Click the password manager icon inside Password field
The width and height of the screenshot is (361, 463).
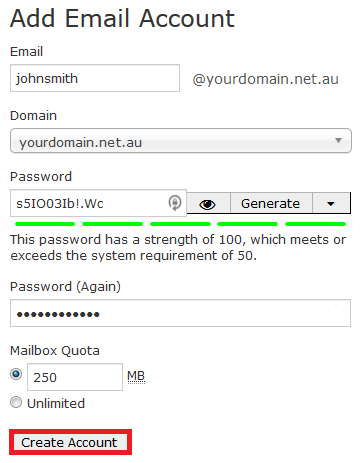click(x=175, y=202)
